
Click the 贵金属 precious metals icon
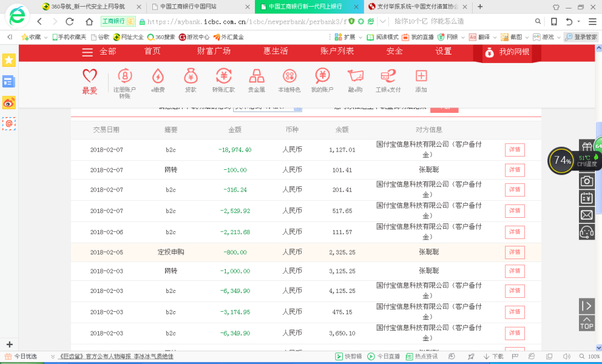(x=256, y=76)
